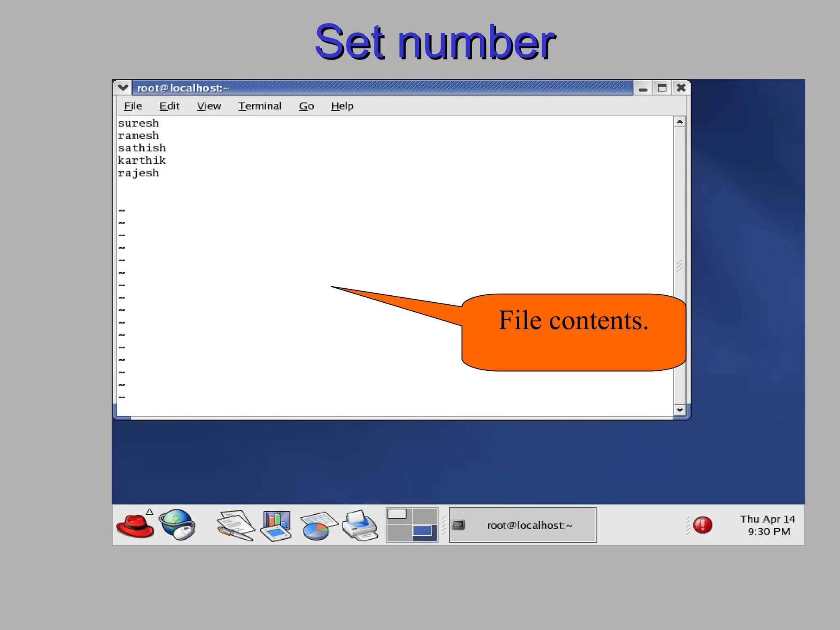Open the Help menu
The height and width of the screenshot is (630, 840).
(342, 106)
